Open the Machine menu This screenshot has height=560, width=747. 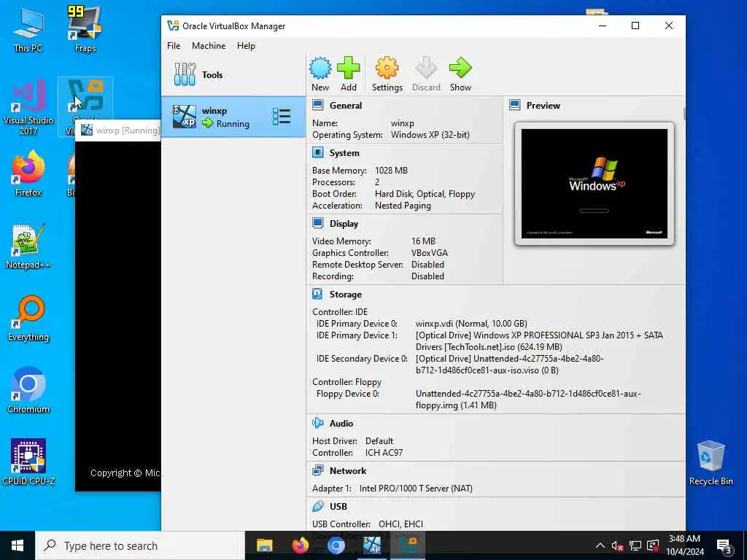tap(209, 46)
